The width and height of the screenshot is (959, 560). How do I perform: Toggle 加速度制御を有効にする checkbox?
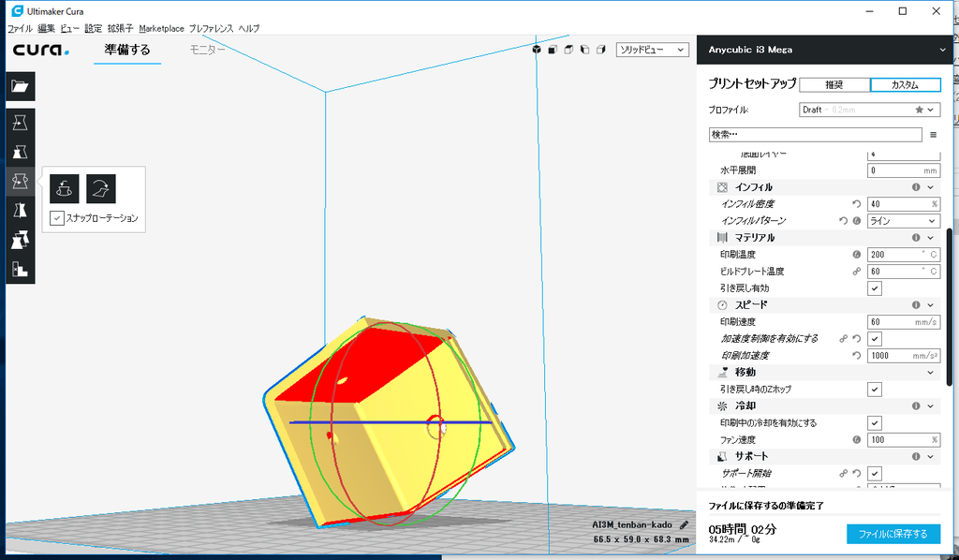(x=875, y=339)
